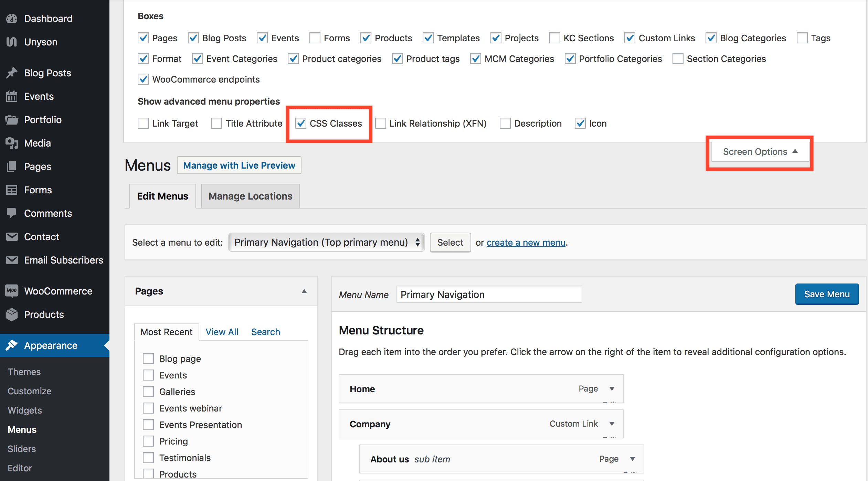
Task: Click the Blog Posts pushpin icon
Action: (x=12, y=73)
